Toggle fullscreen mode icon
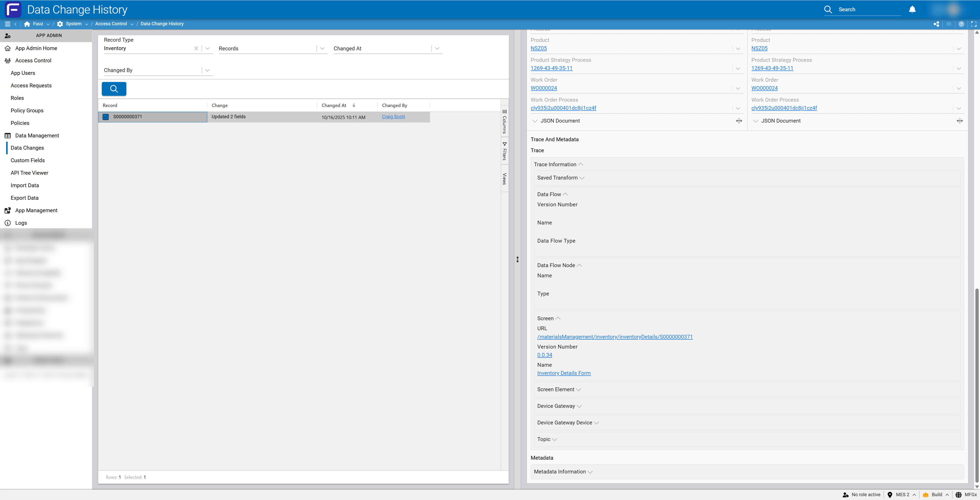This screenshot has width=980, height=500. pos(974,24)
